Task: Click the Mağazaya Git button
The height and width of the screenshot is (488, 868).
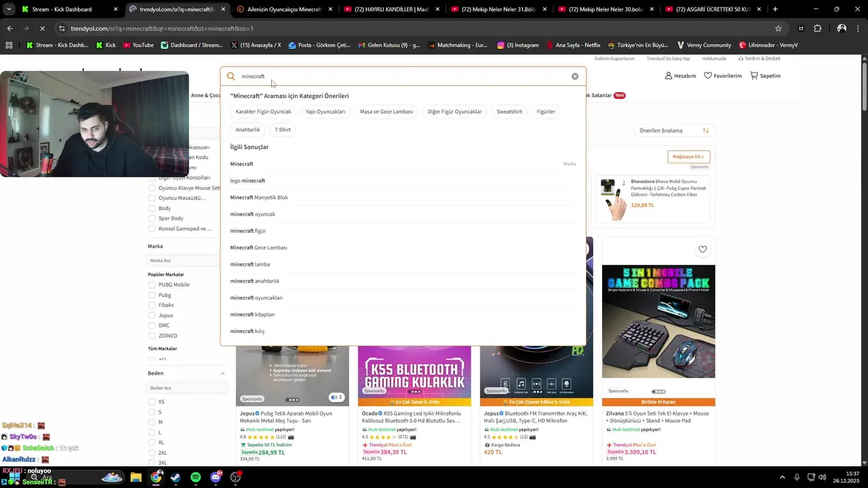Action: tap(688, 157)
